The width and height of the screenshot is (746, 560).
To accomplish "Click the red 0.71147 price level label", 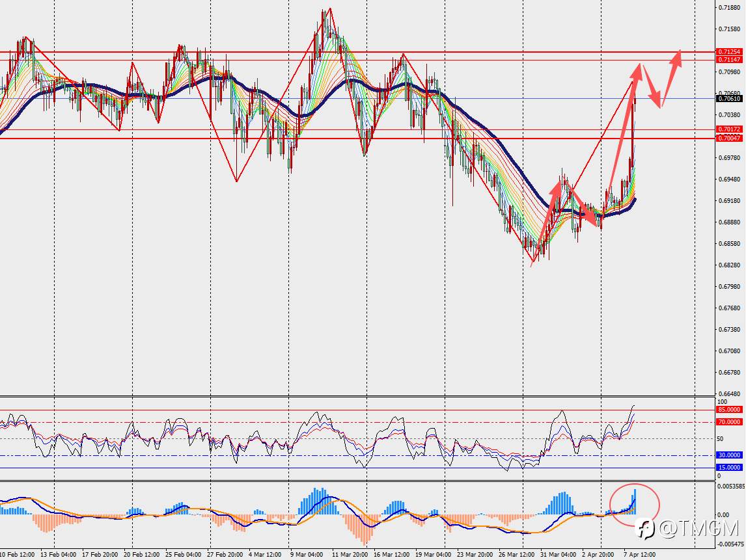I will pos(729,59).
